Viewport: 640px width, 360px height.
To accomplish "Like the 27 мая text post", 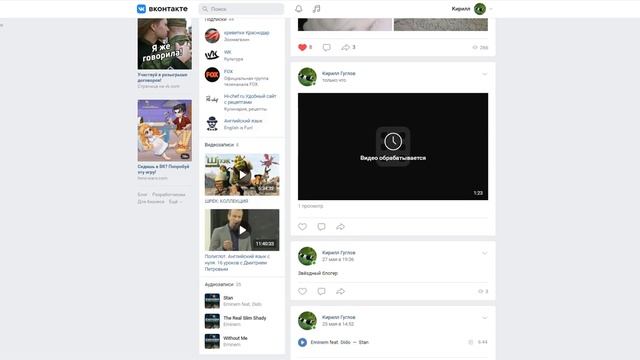I will [302, 291].
